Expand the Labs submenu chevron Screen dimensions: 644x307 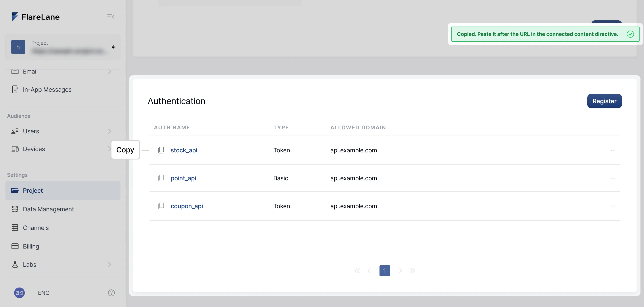coord(109,264)
